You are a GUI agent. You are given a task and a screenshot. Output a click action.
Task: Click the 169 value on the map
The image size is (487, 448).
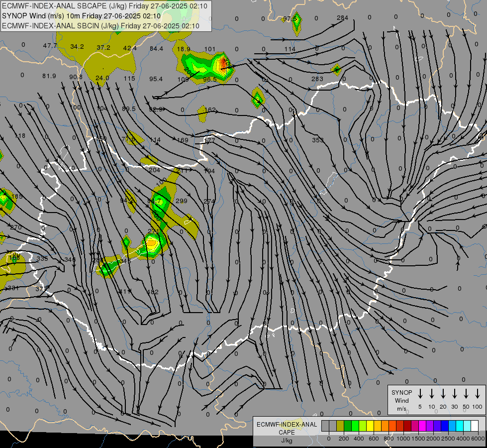(183, 140)
